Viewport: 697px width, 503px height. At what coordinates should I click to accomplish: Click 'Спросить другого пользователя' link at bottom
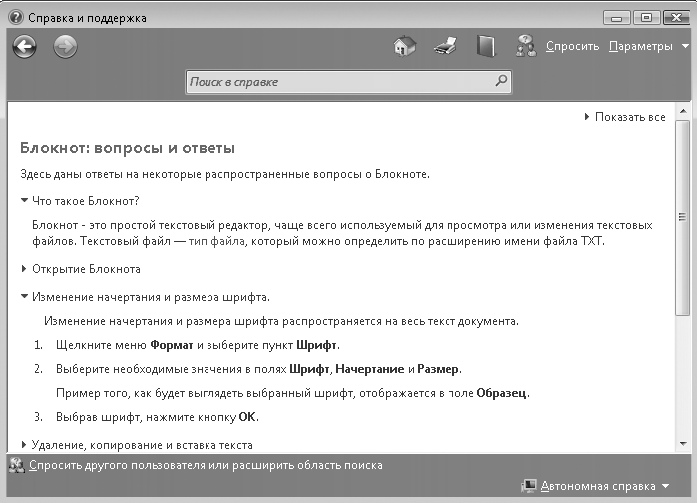click(x=205, y=465)
